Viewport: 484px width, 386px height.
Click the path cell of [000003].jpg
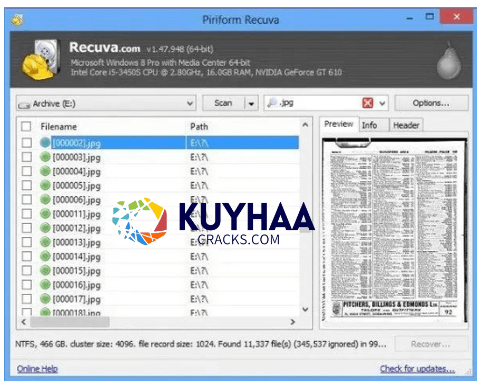pyautogui.click(x=199, y=157)
